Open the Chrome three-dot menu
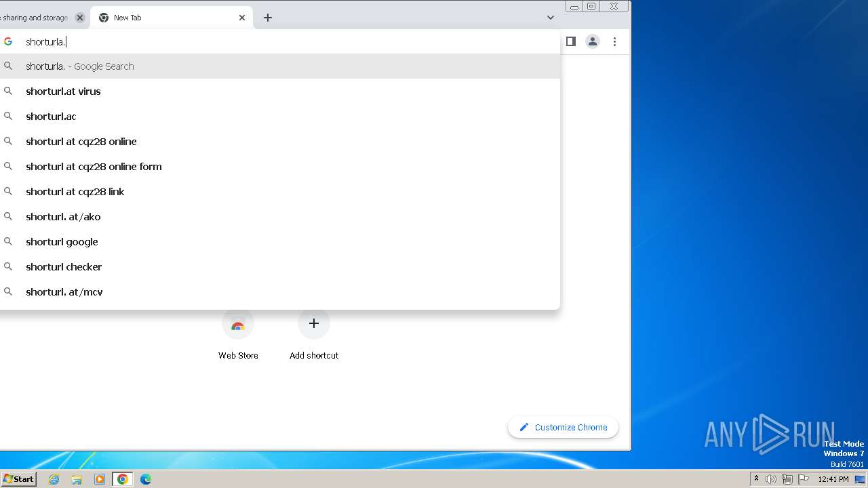Screen dimensions: 868x488 [x=614, y=41]
